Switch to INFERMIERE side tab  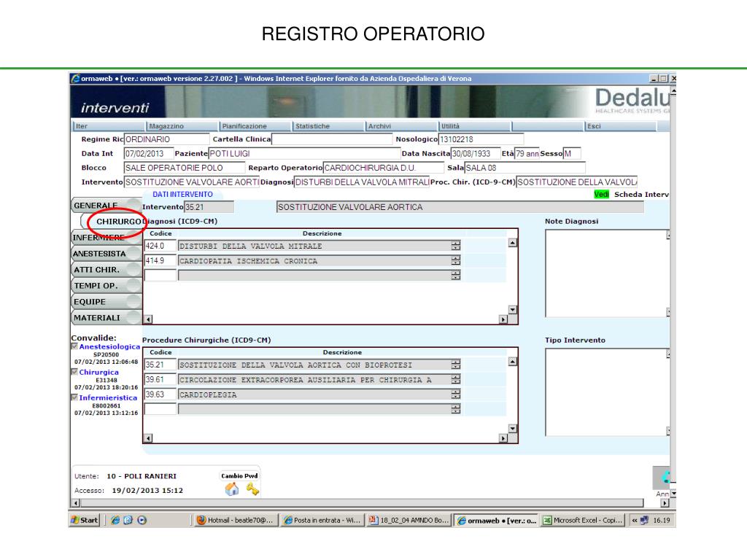tap(106, 237)
